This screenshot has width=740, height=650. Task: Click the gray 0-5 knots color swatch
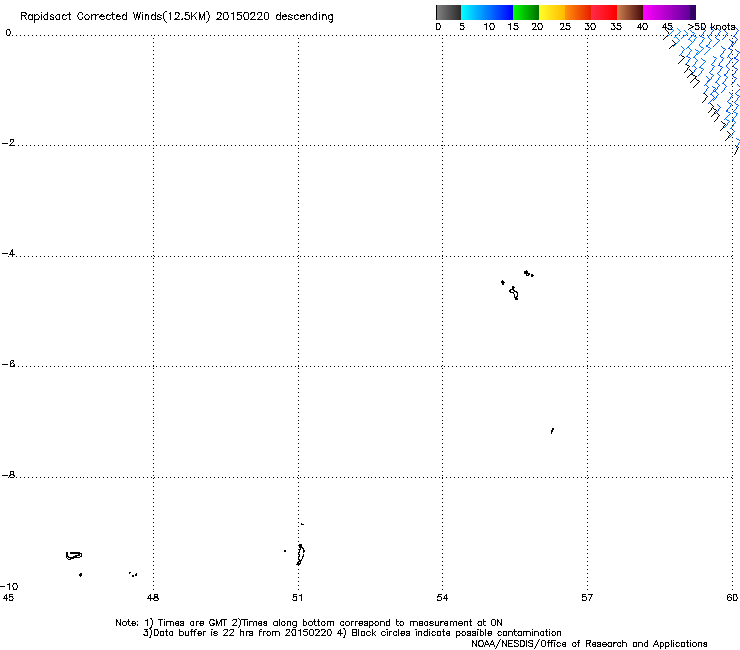tap(448, 12)
